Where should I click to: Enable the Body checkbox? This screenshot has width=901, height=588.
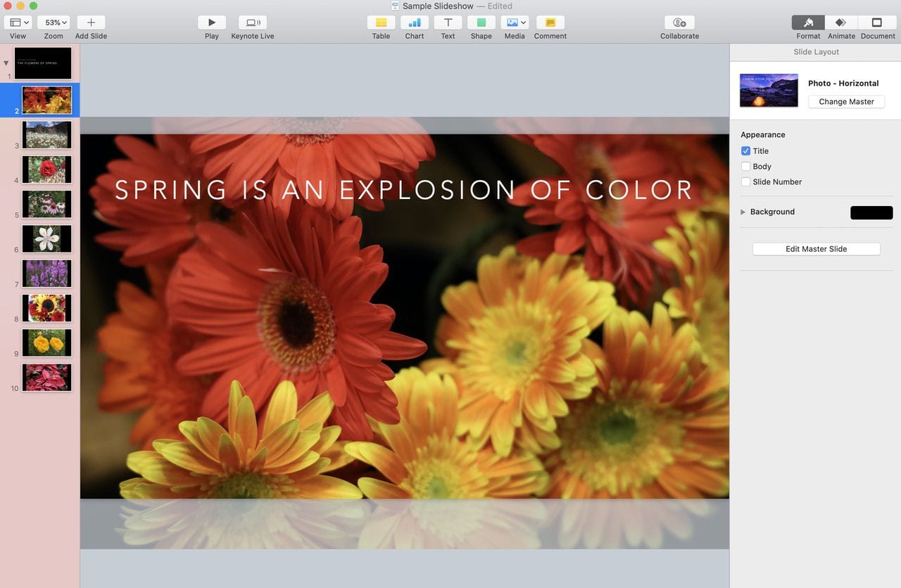tap(746, 167)
